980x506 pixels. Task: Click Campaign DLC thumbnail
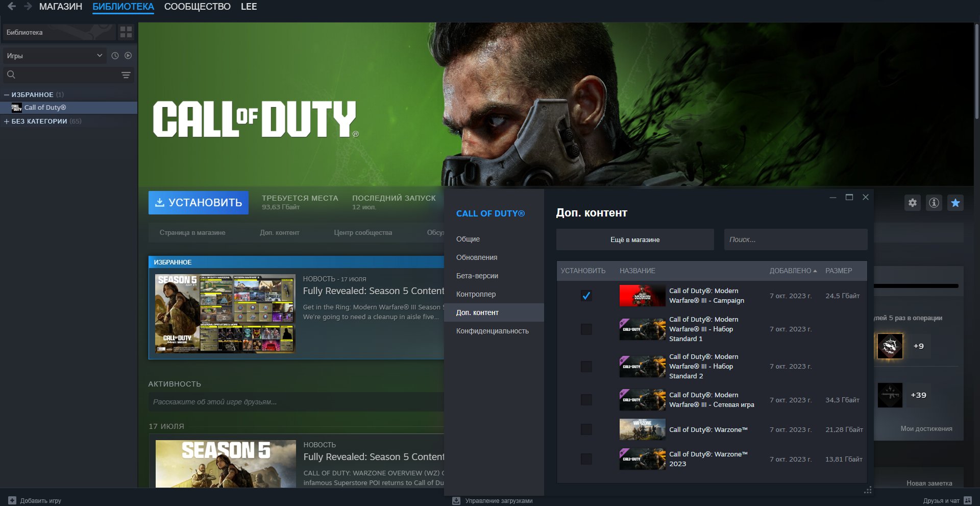coord(642,296)
